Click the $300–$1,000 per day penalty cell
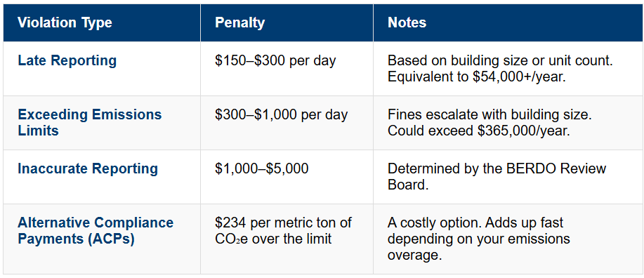 point(281,115)
